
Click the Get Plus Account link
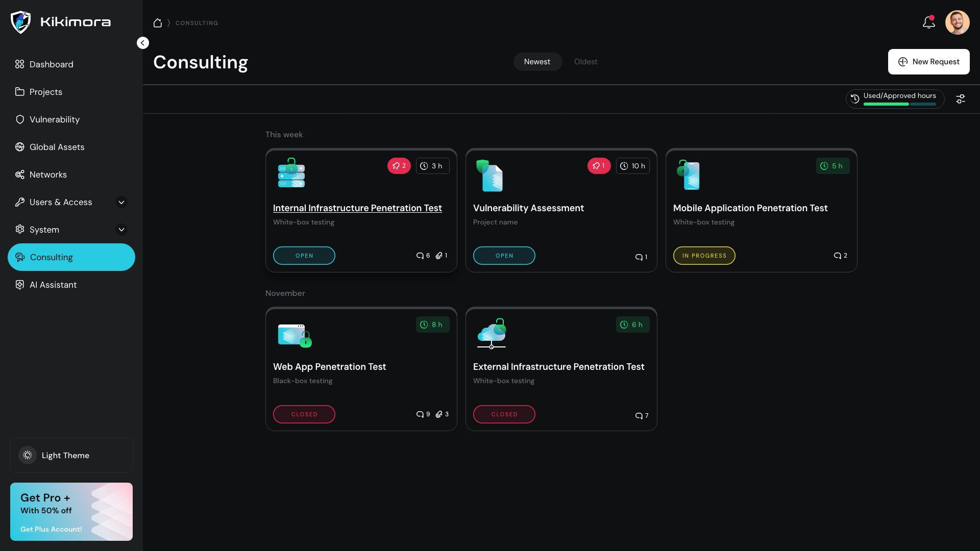51,529
